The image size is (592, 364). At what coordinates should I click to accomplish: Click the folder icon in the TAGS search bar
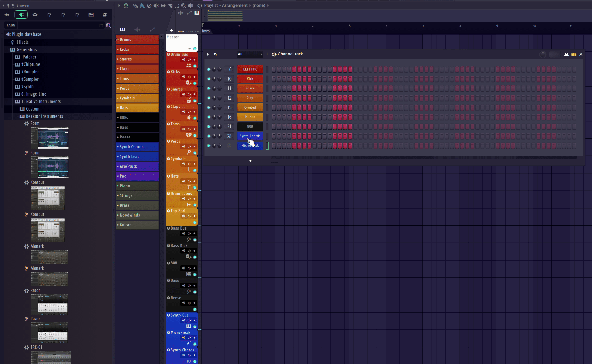(x=101, y=25)
